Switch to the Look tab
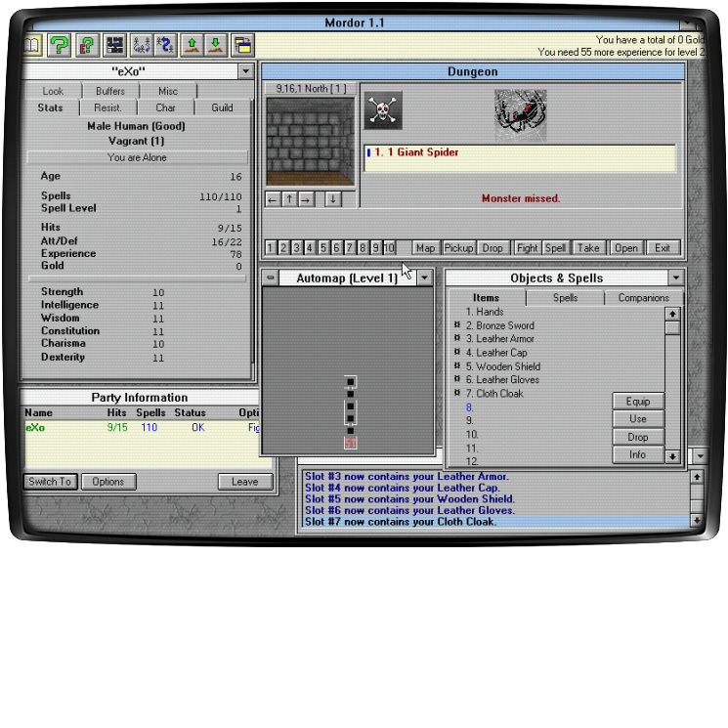This screenshot has width=728, height=728. [53, 91]
